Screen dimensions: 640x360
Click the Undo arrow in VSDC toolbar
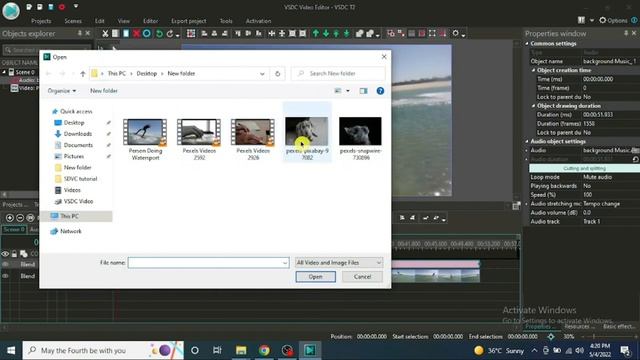pos(159,33)
